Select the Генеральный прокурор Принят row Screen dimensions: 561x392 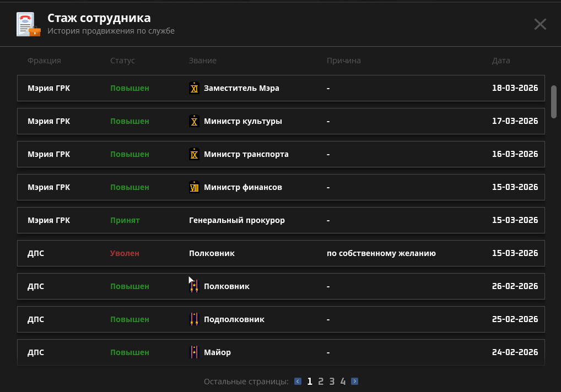(x=281, y=220)
